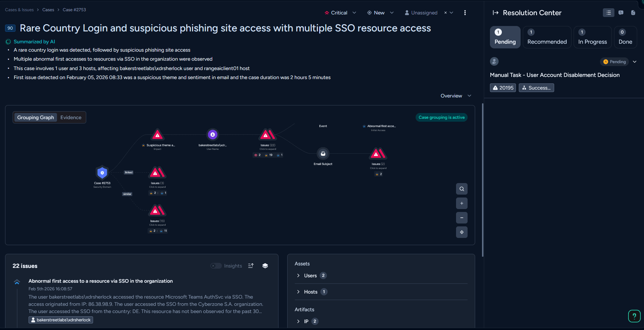Select the Grouping Graph tab

click(35, 117)
